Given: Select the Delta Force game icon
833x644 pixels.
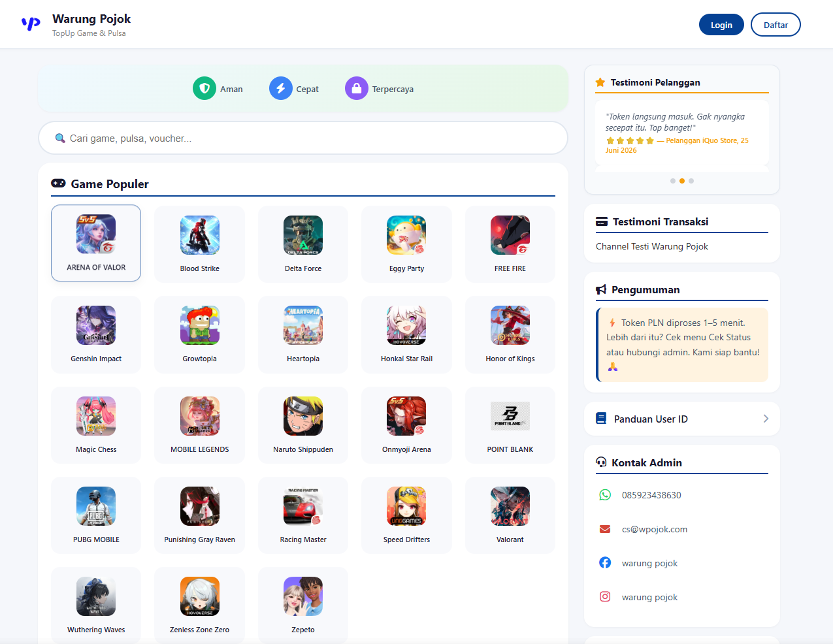Looking at the screenshot, I should click(x=303, y=235).
